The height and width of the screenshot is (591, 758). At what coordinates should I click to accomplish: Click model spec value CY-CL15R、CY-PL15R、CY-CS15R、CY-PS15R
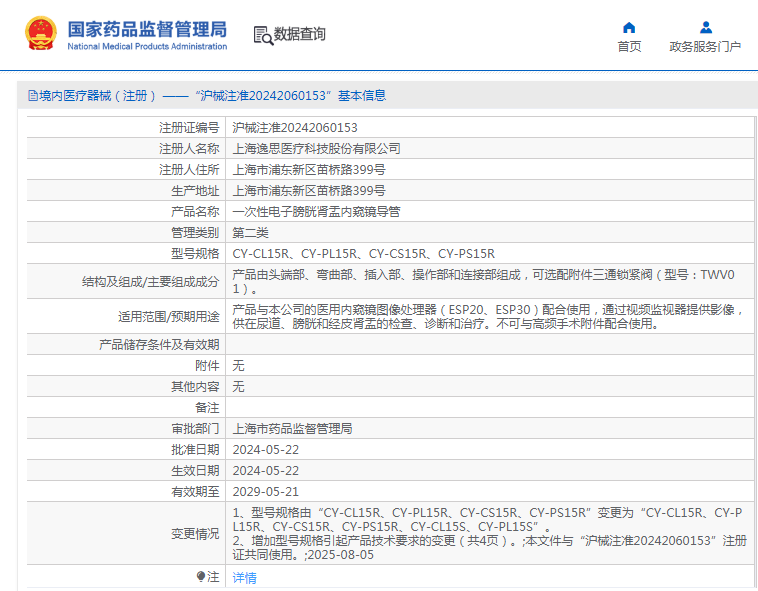pyautogui.click(x=364, y=254)
